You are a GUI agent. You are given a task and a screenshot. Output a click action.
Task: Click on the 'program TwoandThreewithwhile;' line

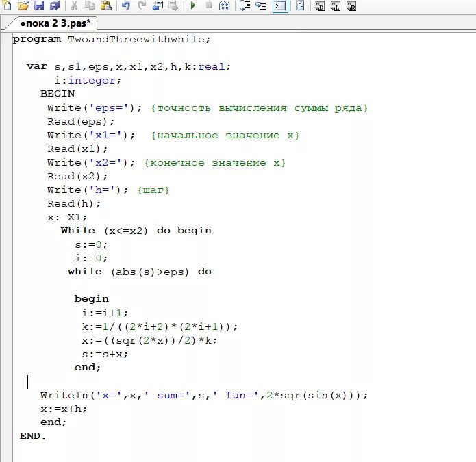111,39
